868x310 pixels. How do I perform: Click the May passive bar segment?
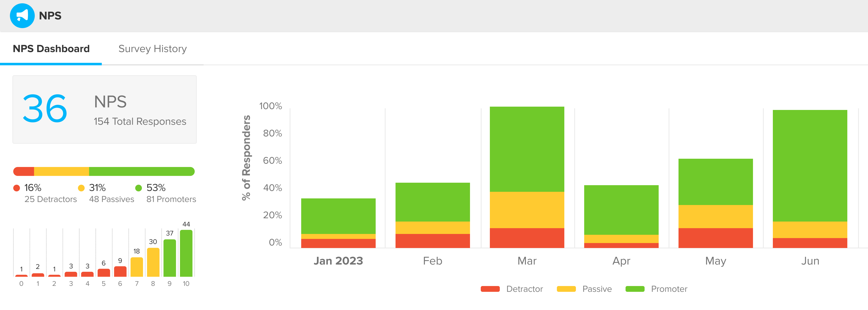[x=716, y=217]
